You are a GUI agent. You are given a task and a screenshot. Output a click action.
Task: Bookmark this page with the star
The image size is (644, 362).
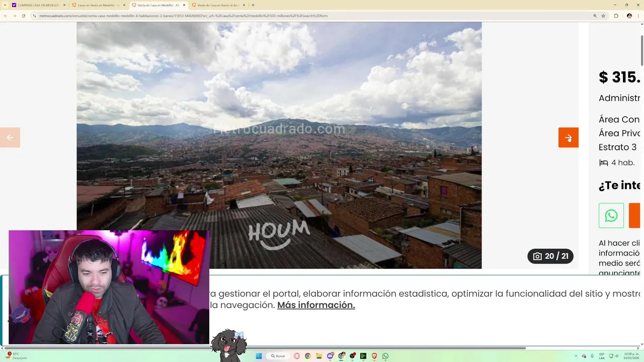point(603,16)
